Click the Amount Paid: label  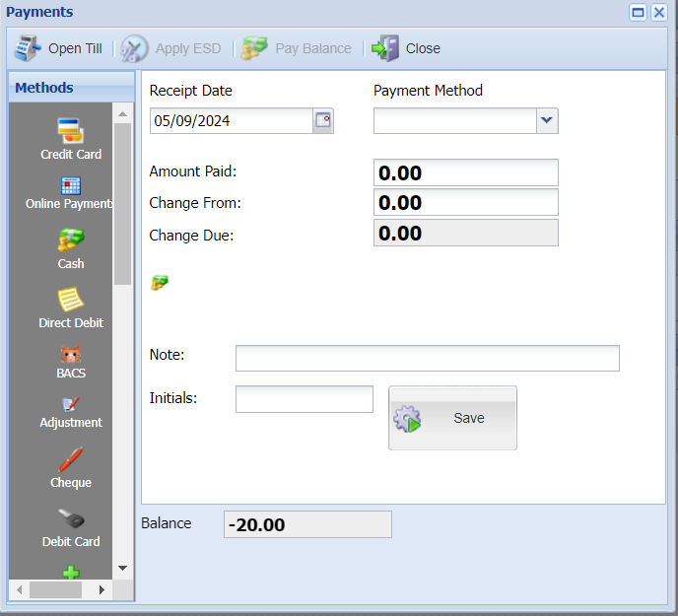(x=193, y=171)
